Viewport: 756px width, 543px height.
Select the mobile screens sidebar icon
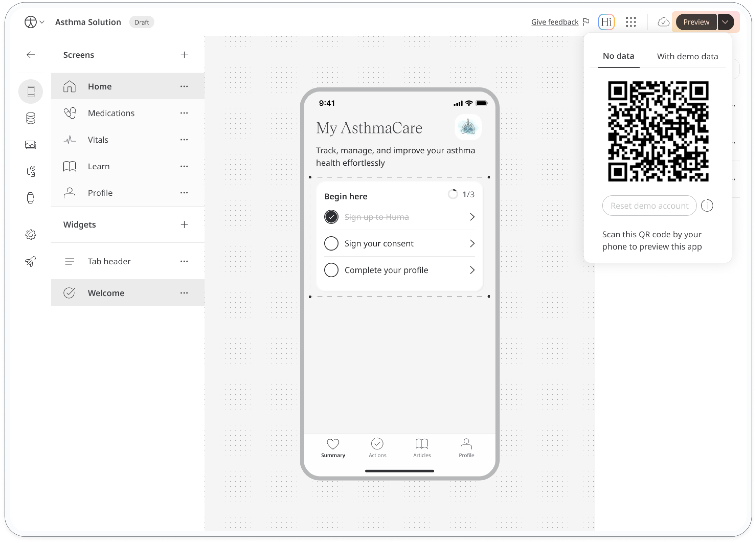[31, 91]
